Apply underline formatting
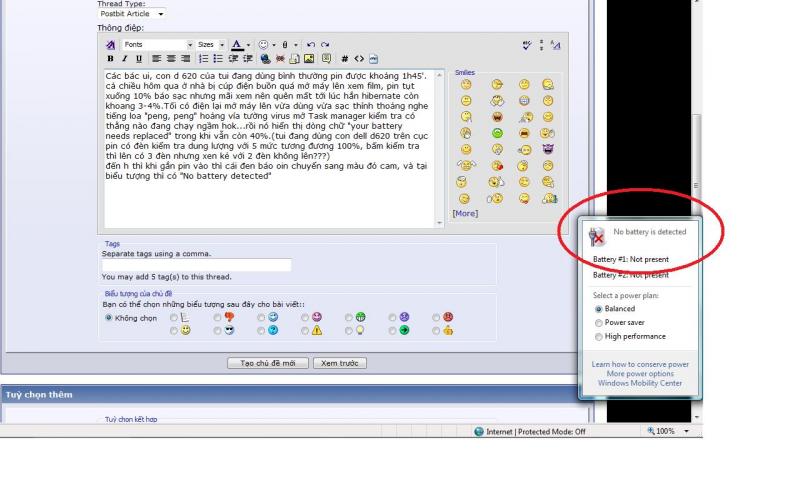 point(139,59)
